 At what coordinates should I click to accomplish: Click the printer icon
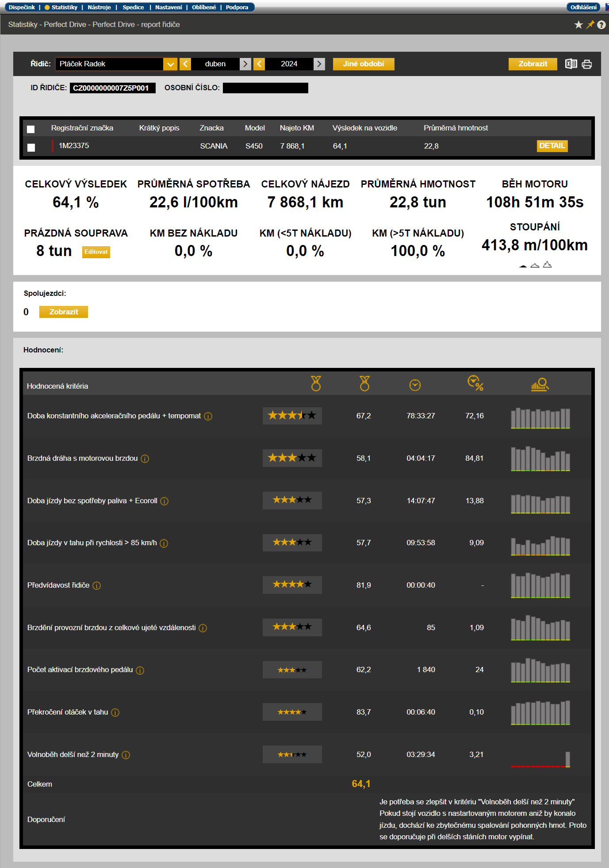coord(587,65)
